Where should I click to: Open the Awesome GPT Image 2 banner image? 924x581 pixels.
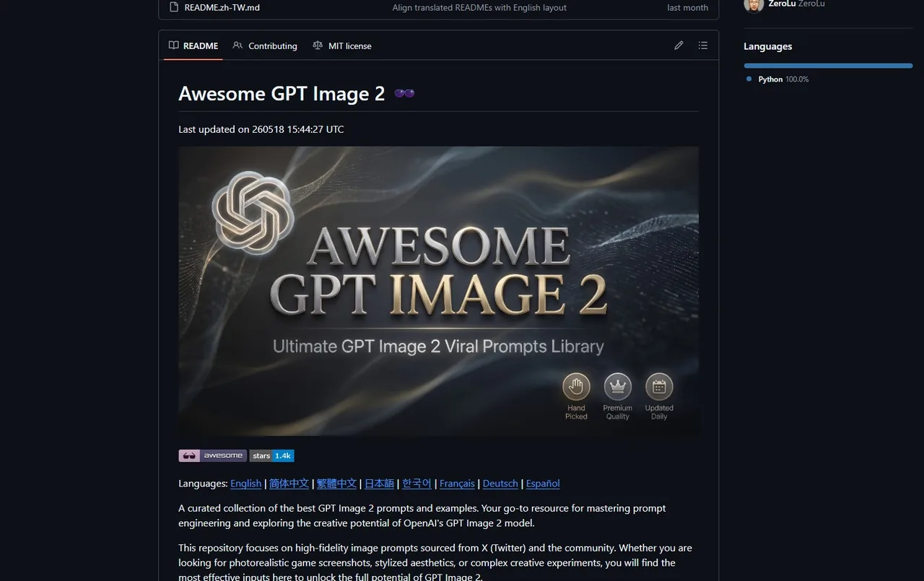[x=439, y=292]
